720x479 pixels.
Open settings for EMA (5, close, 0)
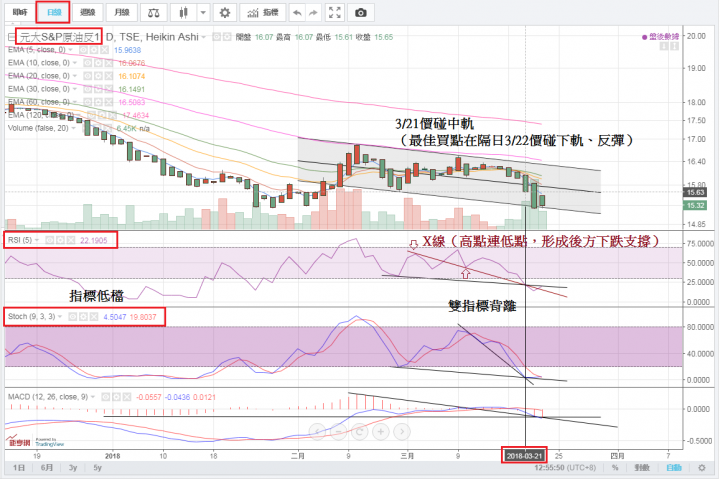(x=94, y=50)
